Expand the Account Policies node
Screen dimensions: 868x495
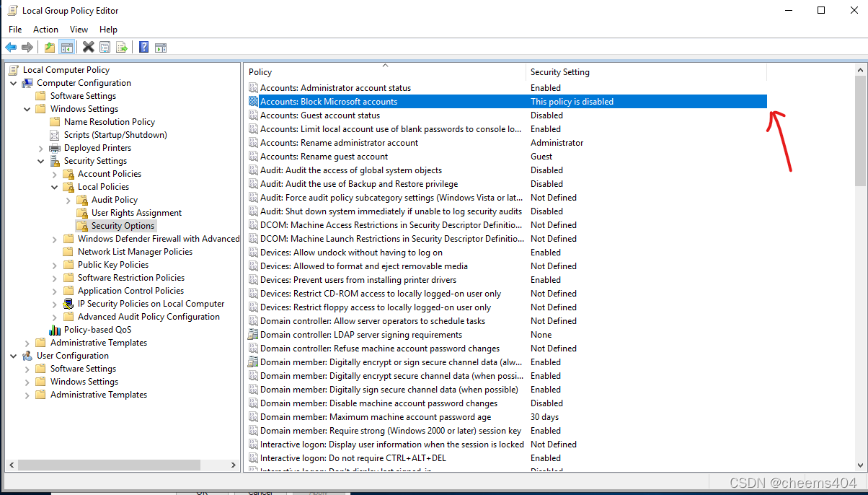pos(54,174)
